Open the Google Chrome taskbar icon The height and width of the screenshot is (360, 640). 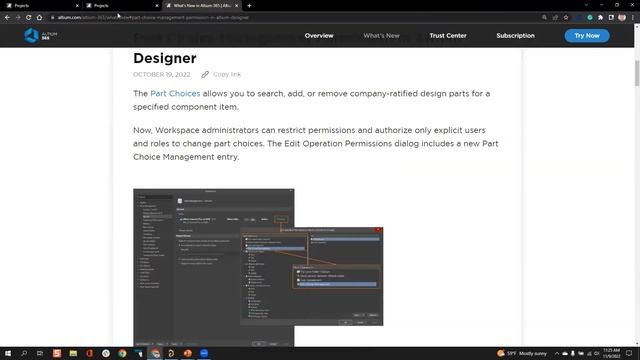click(122, 353)
